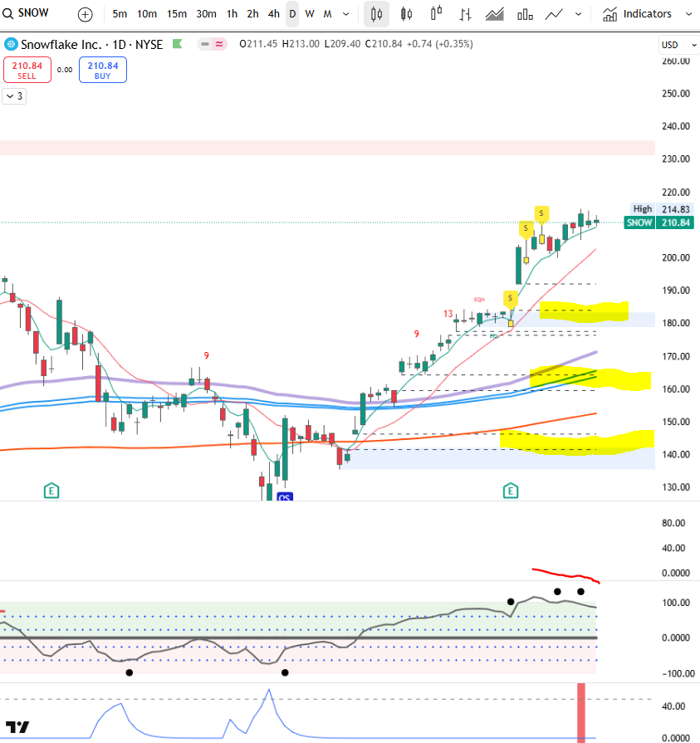
Task: Select the 30m interval
Action: [x=206, y=14]
